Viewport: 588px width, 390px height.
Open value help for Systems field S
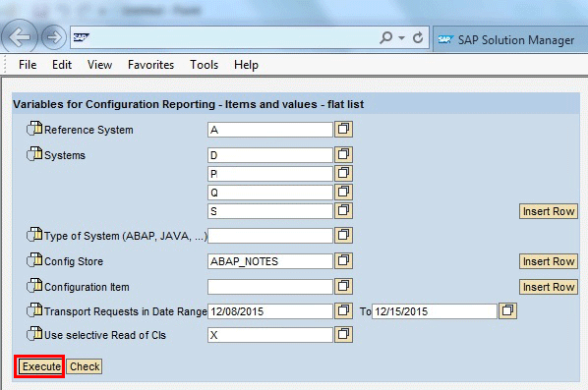(343, 210)
